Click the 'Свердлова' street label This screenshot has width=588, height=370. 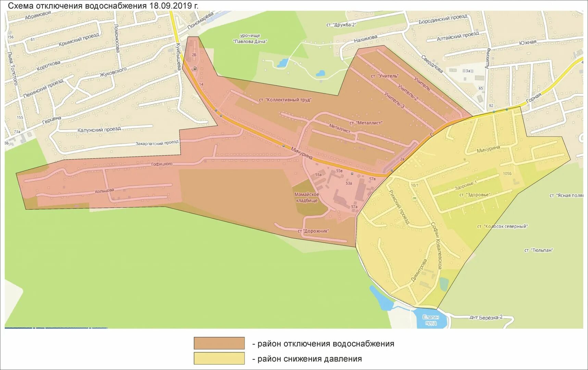(432, 64)
